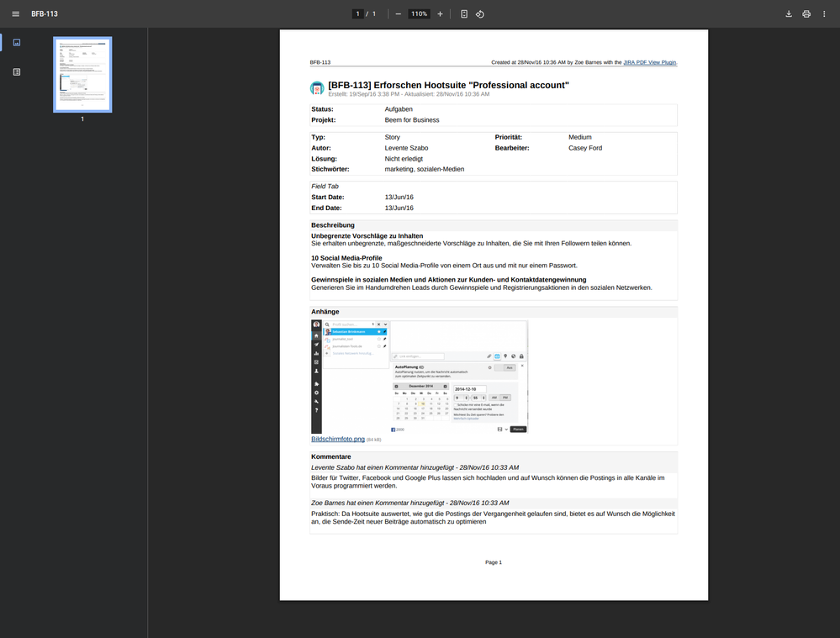Click the BFB-113 document title in toolbar
Image resolution: width=840 pixels, height=638 pixels.
45,14
